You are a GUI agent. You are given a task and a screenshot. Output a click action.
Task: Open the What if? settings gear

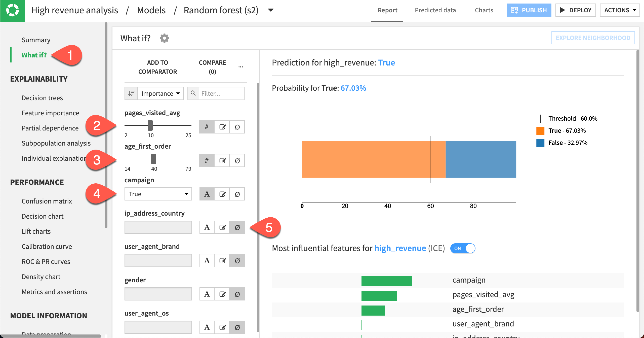click(x=165, y=38)
